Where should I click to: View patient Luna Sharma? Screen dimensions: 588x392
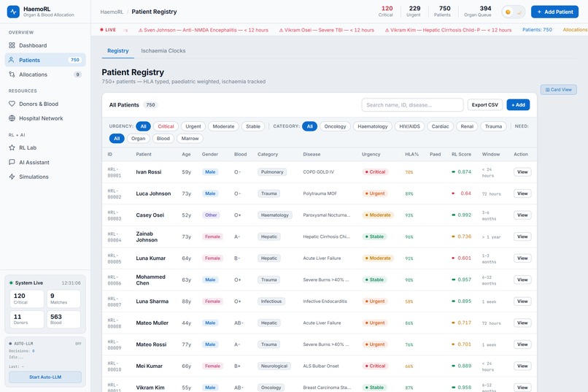(522, 301)
